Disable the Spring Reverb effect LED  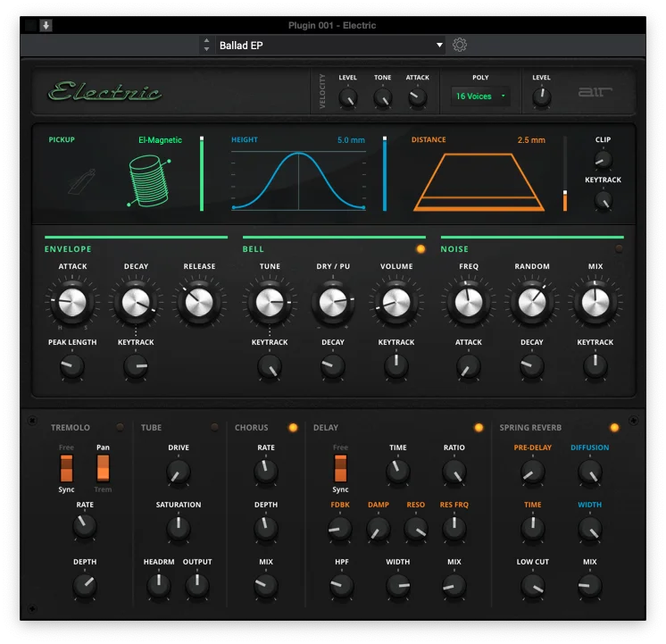pos(614,427)
